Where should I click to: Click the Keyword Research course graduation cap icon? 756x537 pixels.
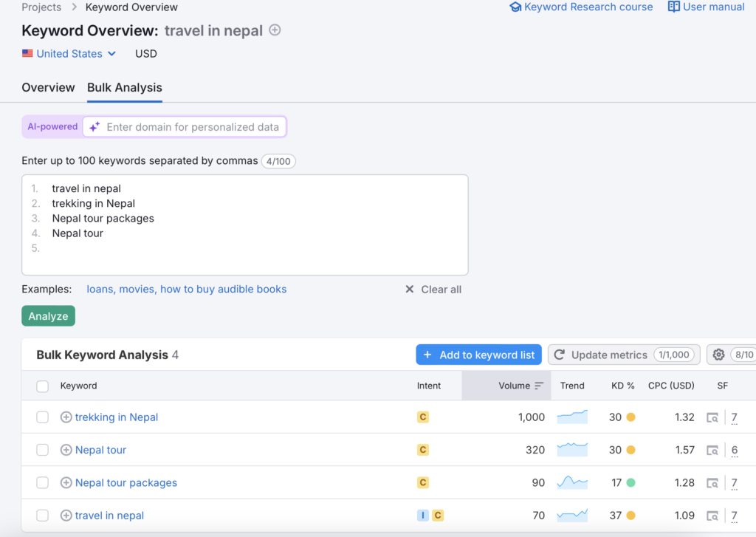(515, 7)
